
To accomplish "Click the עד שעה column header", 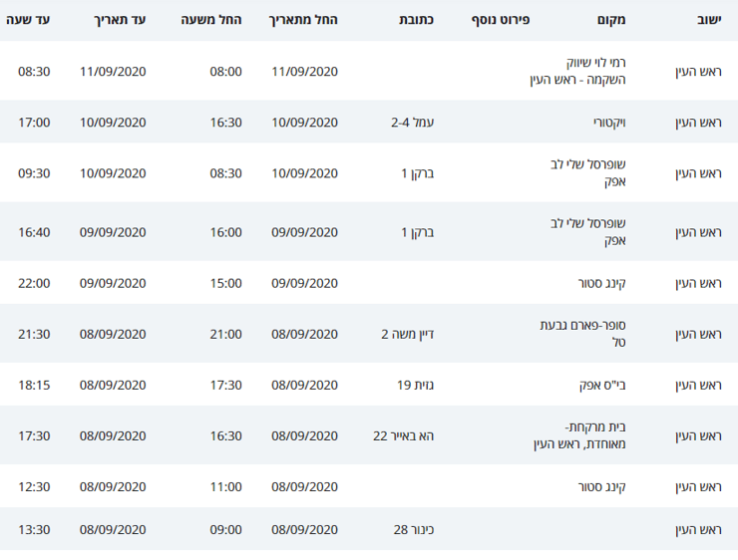I will [28, 20].
